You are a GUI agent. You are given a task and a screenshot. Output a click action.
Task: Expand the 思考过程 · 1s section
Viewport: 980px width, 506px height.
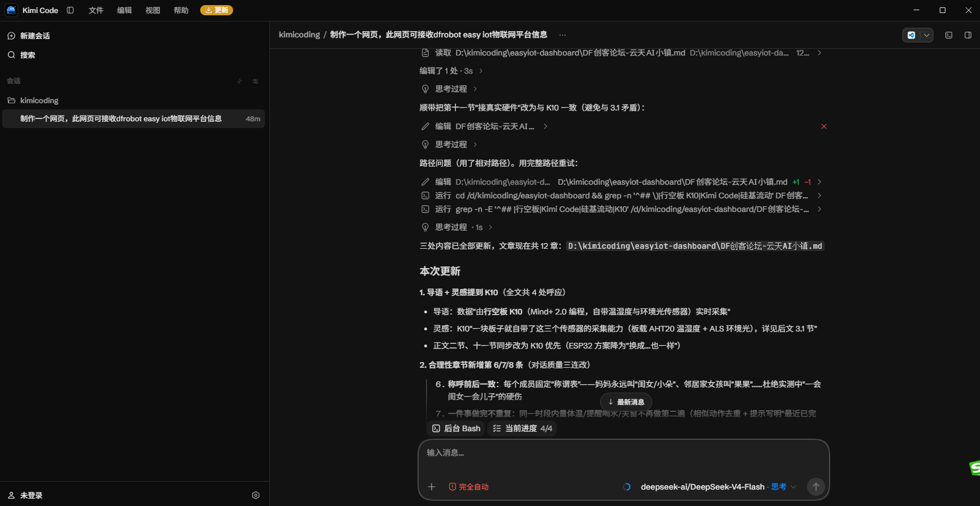[457, 227]
